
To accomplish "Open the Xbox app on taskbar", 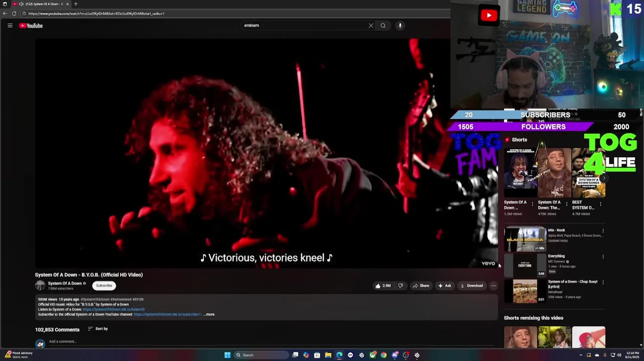I will tap(372, 355).
